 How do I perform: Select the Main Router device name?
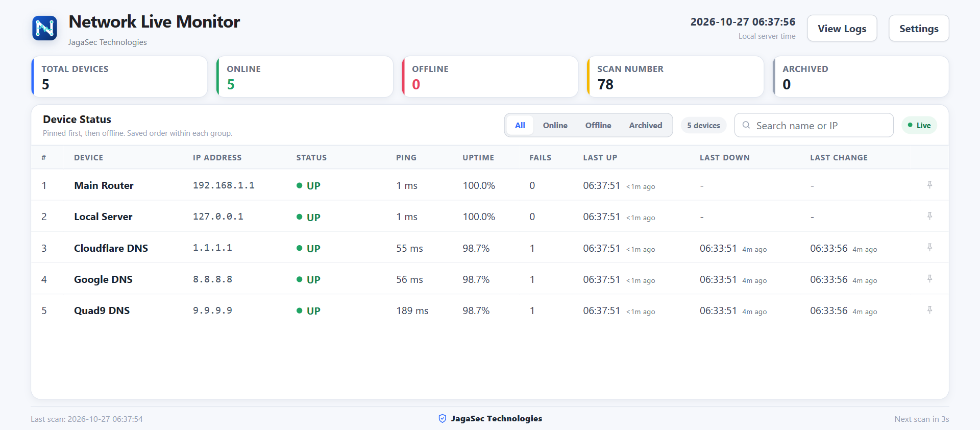click(x=104, y=185)
